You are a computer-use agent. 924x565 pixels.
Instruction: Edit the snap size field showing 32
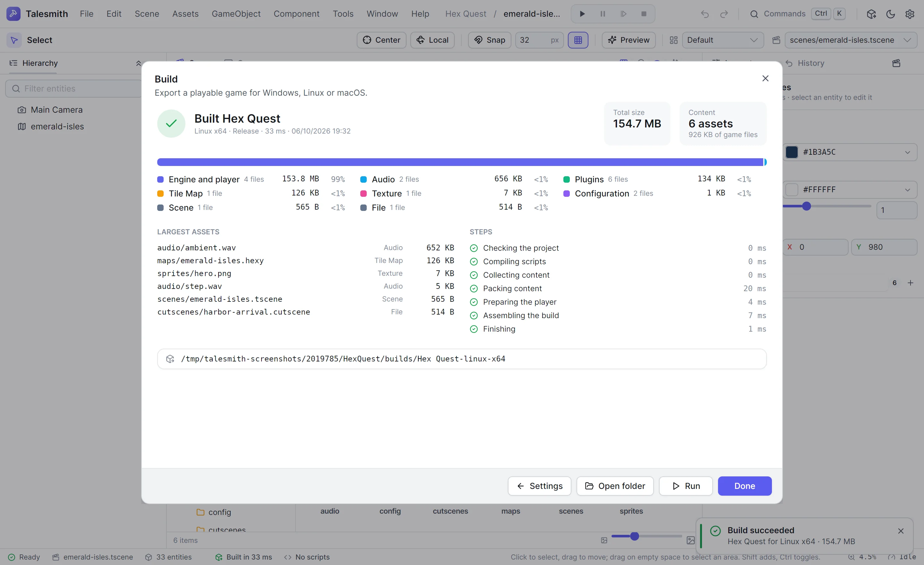[539, 40]
